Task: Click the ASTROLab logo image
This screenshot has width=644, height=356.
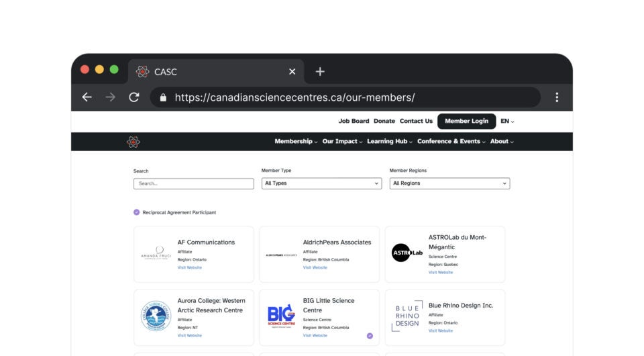Action: tap(407, 253)
